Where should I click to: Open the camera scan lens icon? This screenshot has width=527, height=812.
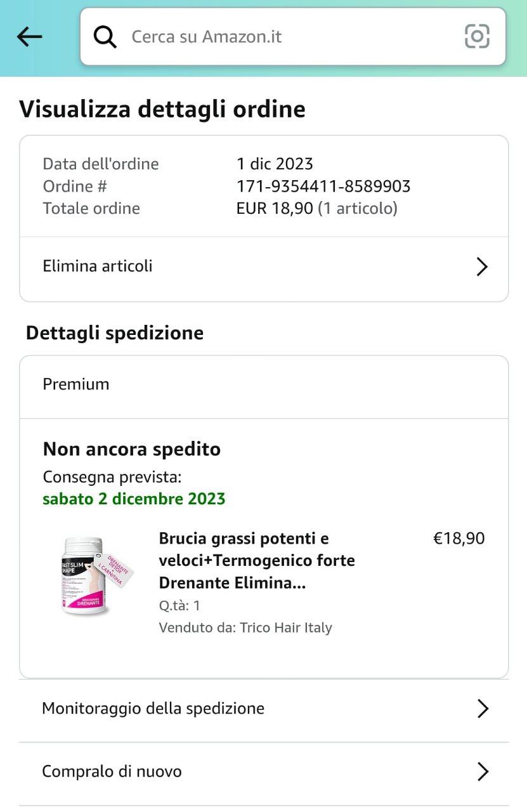point(477,36)
